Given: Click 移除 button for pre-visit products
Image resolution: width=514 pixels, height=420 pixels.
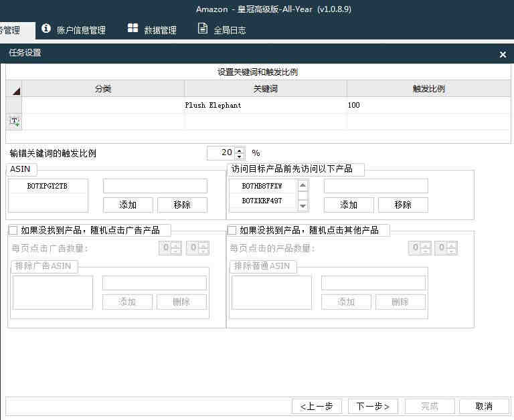Looking at the screenshot, I should [403, 205].
